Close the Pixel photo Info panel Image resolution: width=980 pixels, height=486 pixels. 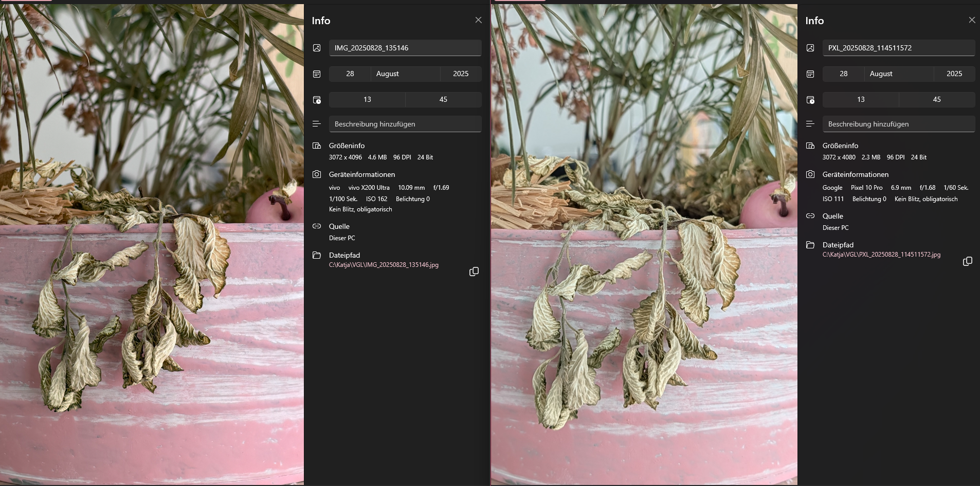coord(971,20)
